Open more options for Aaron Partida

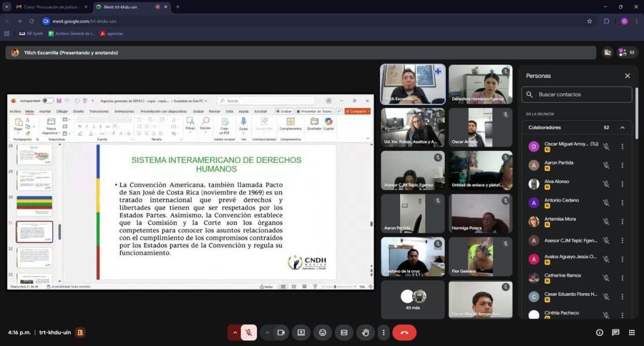[x=623, y=165]
